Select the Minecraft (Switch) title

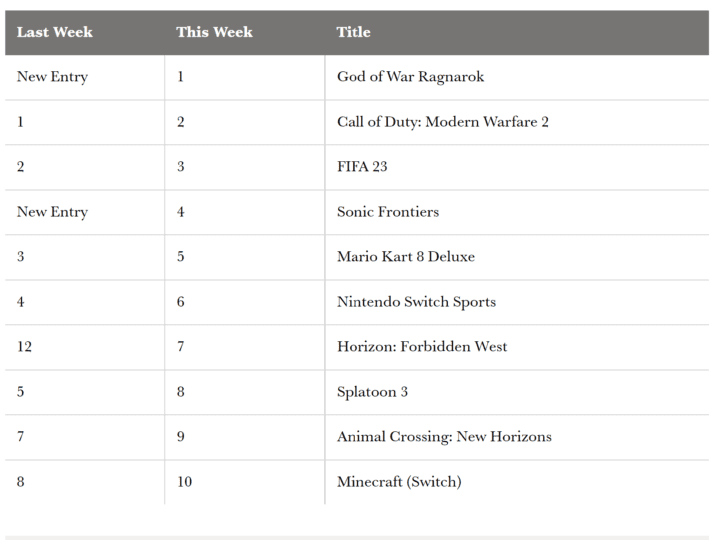pos(399,482)
